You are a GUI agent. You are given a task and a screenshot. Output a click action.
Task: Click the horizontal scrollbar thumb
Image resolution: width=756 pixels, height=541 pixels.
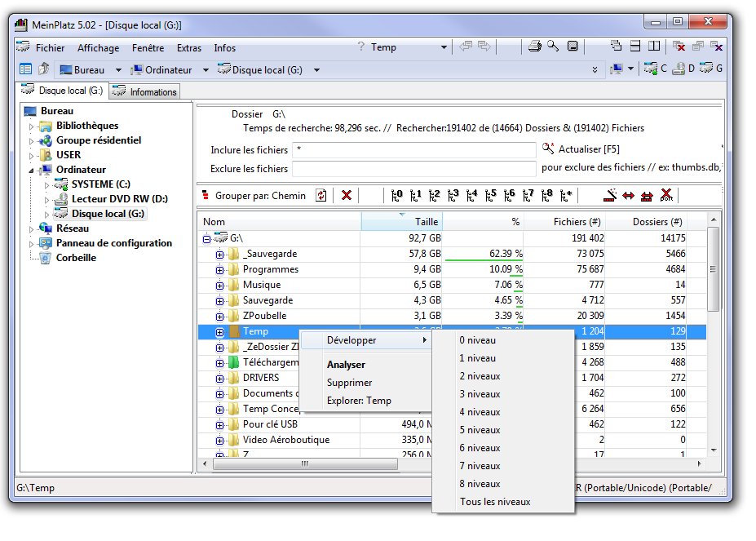(305, 463)
